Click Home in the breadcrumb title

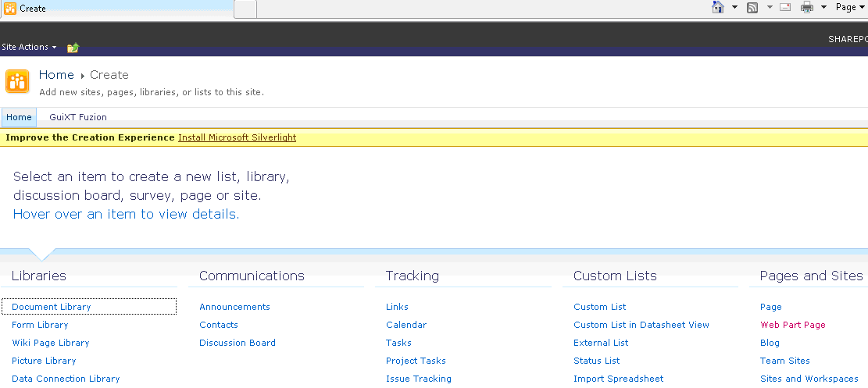pos(56,75)
